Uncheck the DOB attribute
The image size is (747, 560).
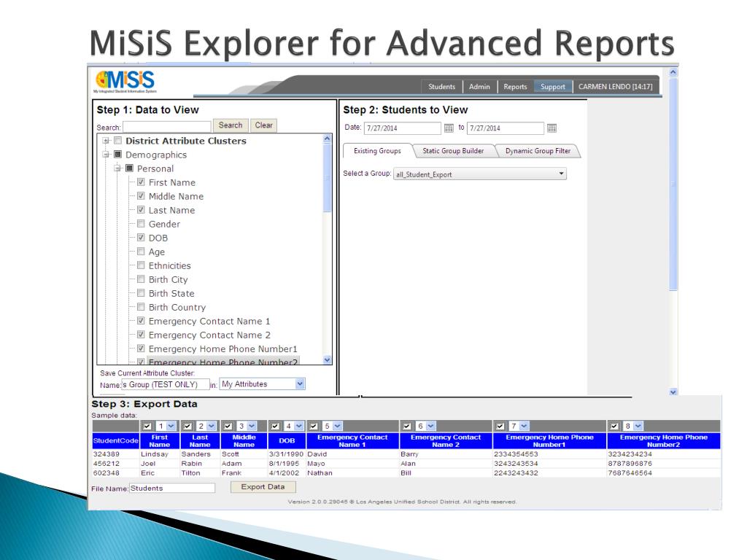[x=141, y=237]
